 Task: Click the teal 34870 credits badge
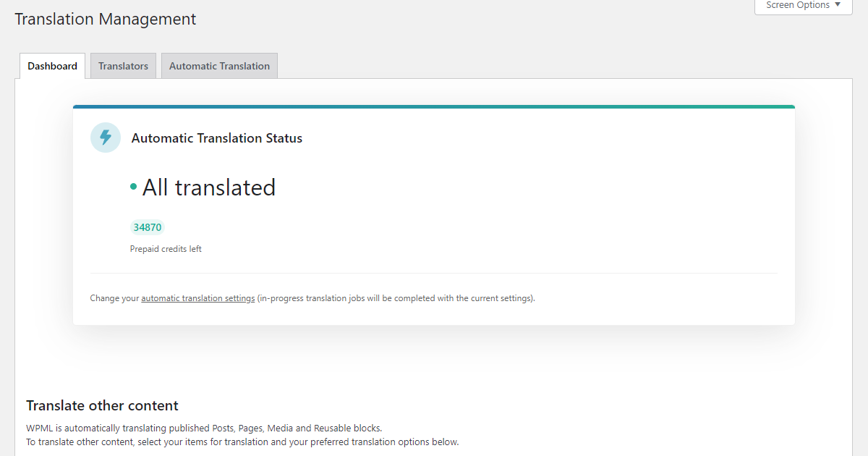147,227
